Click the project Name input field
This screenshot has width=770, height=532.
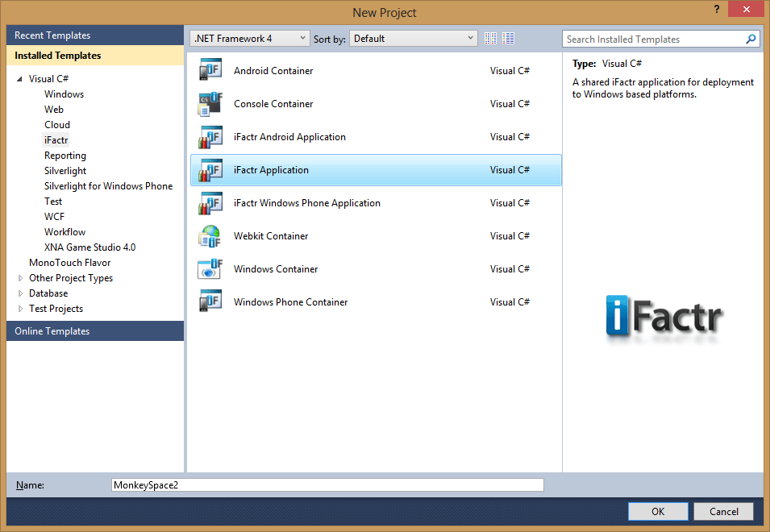[327, 485]
